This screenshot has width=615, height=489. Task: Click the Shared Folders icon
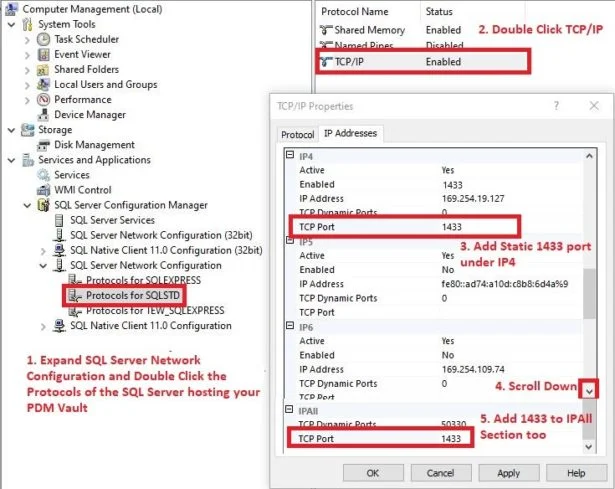pyautogui.click(x=43, y=70)
